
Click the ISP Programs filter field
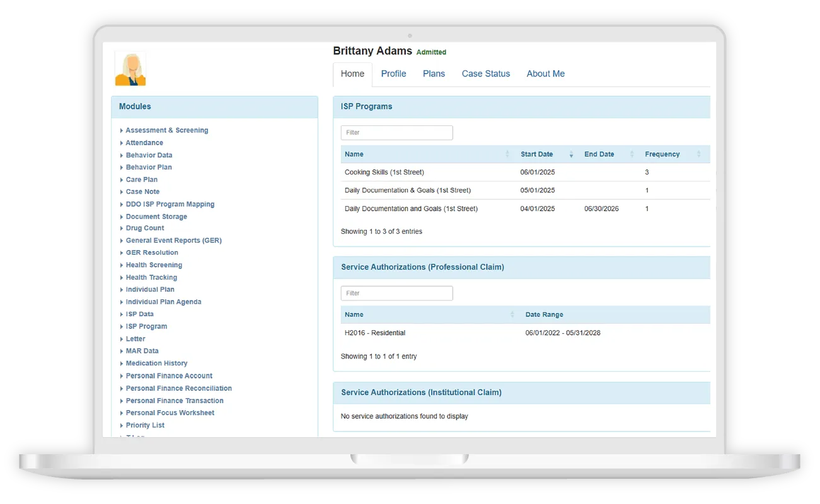tap(396, 133)
